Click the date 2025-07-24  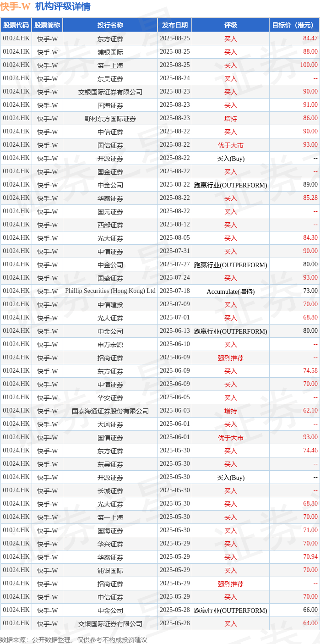coord(174,278)
